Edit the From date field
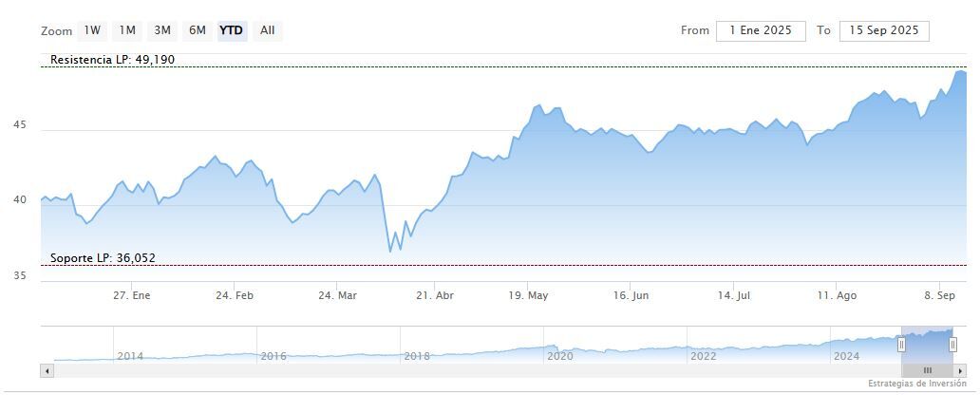This screenshot has width=980, height=413. tap(761, 30)
